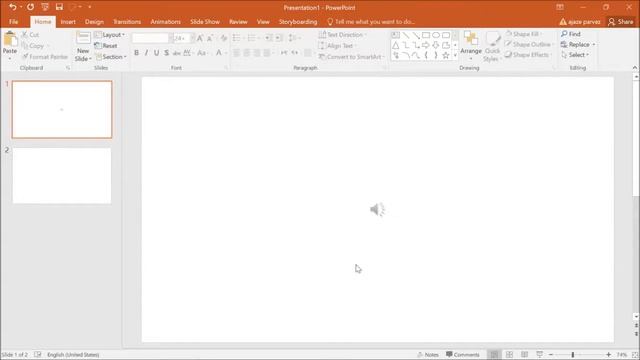This screenshot has width=640, height=360.
Task: Center the text alignment
Action: 247,53
